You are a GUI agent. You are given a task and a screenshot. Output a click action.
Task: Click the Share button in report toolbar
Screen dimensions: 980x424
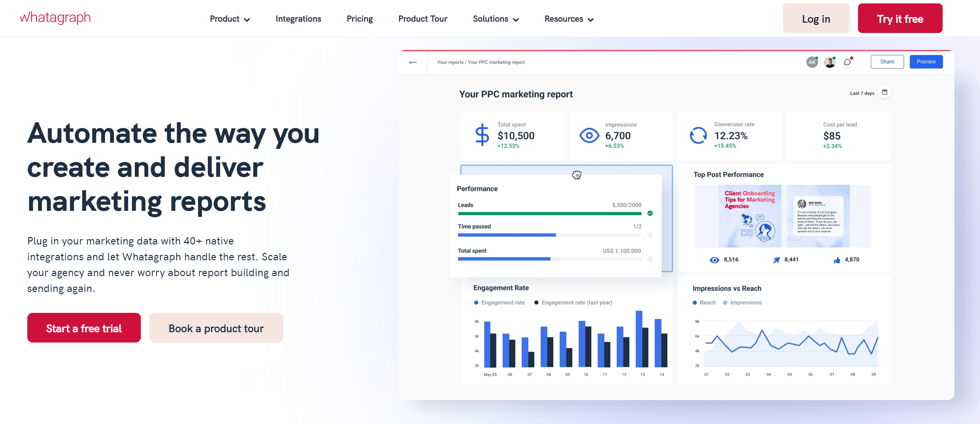point(886,62)
